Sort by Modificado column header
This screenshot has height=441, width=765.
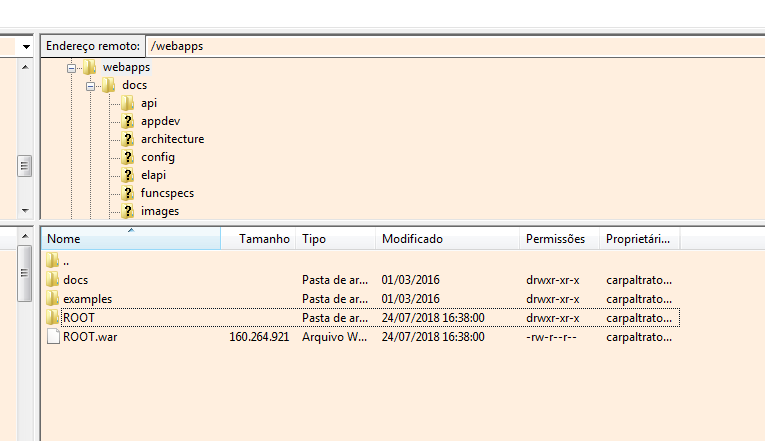pyautogui.click(x=448, y=239)
